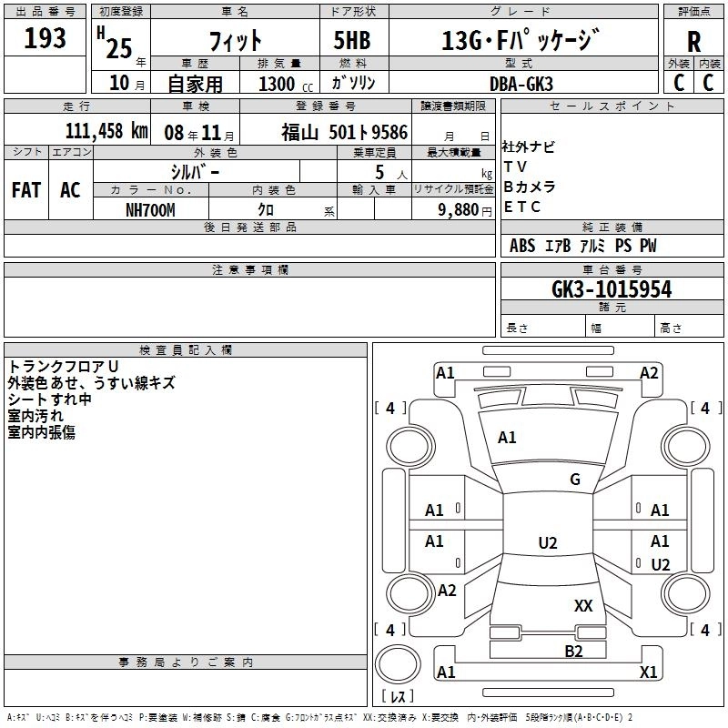Select the recycle deposit 9,880円
728x728 pixels.
465,210
